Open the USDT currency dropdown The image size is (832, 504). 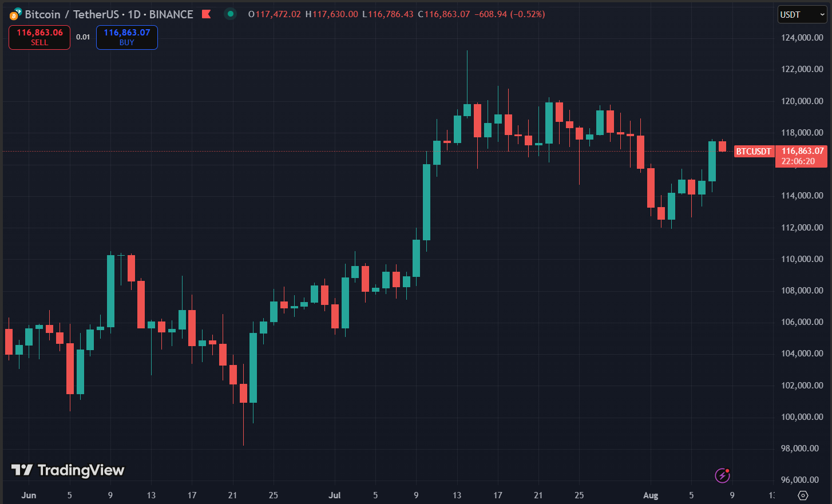[802, 15]
